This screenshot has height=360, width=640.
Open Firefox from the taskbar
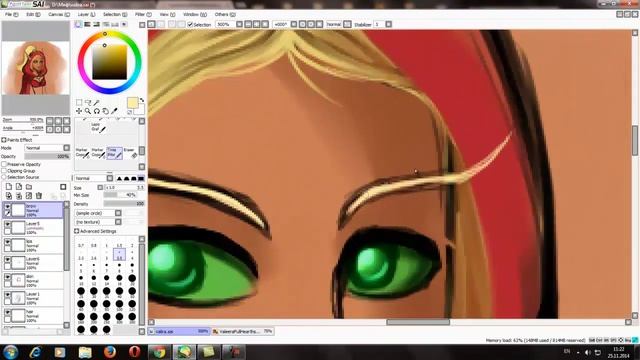109,352
